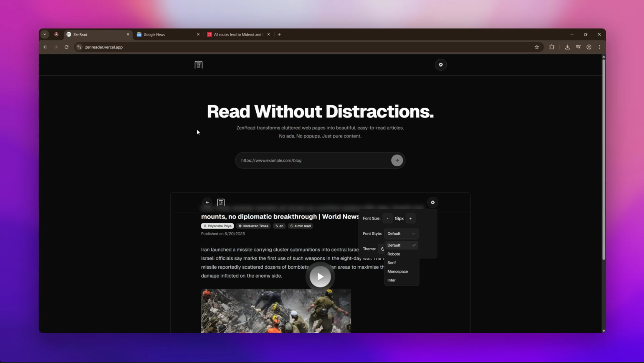Click the article headline mentioning World News
Viewport: 644px width, 363px height.
[x=280, y=216]
